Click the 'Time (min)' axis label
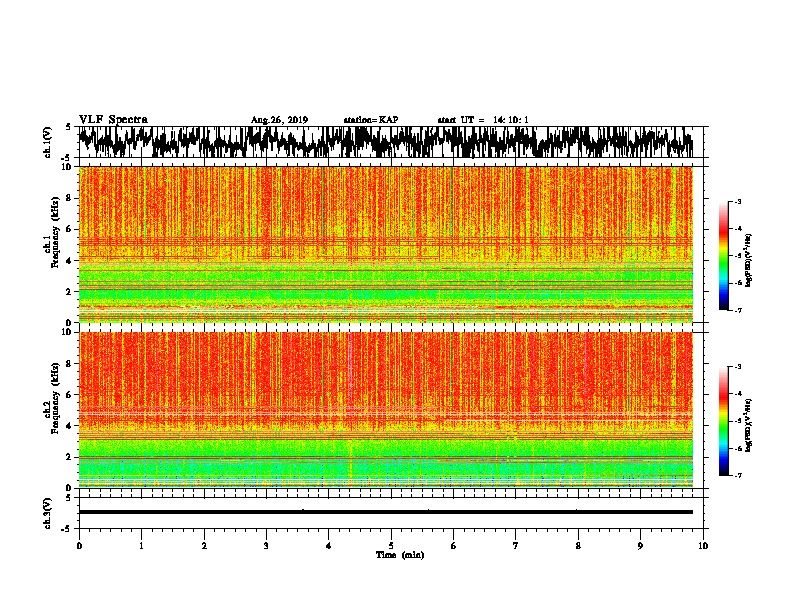The width and height of the screenshot is (792, 612). click(x=400, y=555)
